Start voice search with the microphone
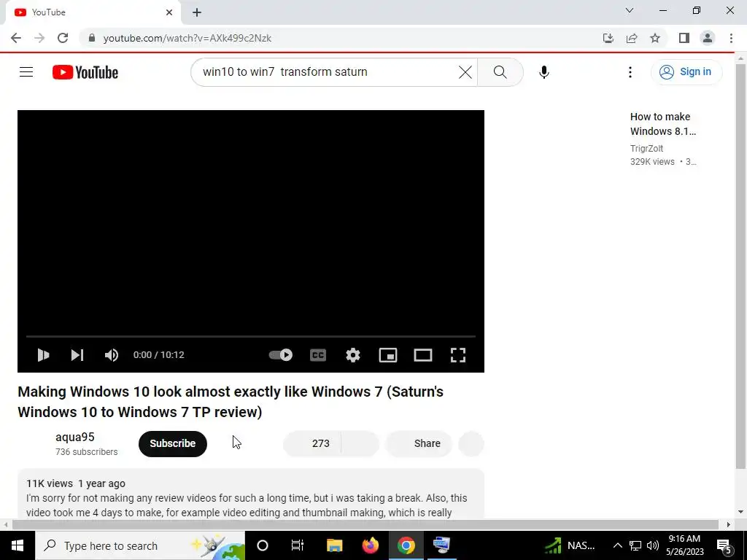747x560 pixels. point(544,72)
